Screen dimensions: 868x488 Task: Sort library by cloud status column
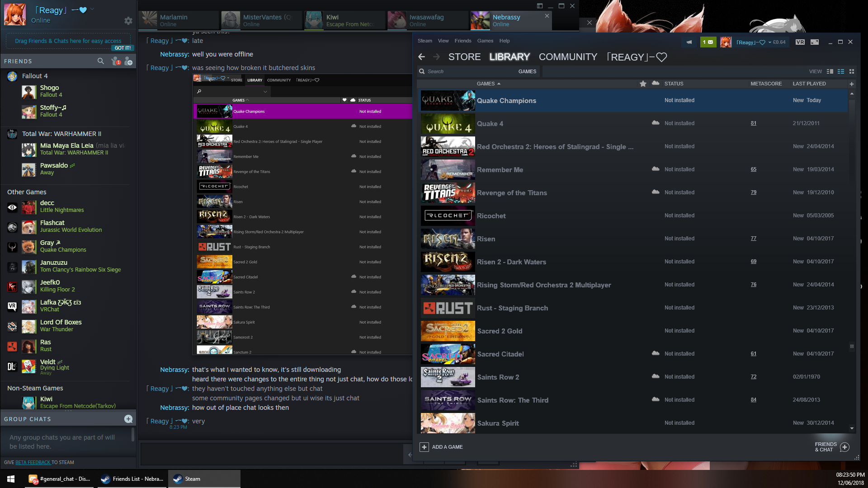click(x=656, y=84)
